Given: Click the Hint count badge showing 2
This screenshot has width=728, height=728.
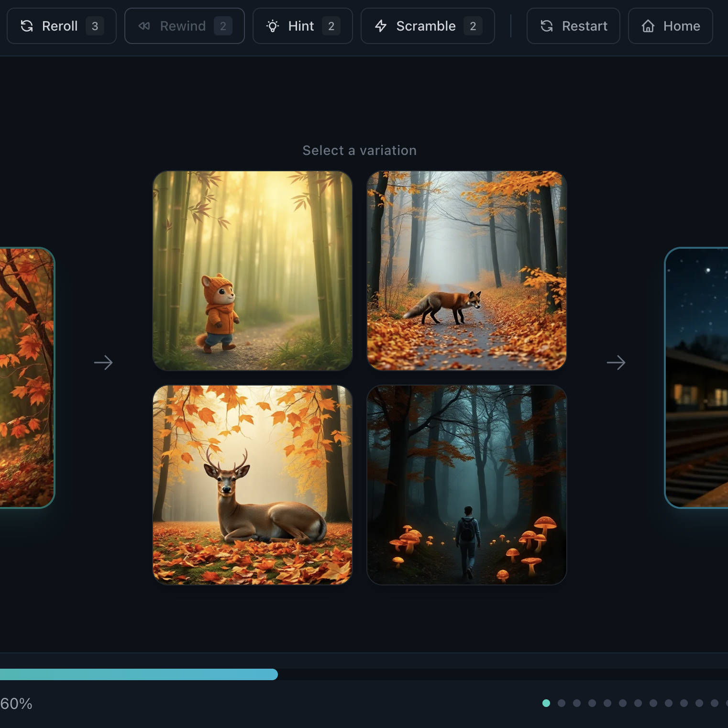Looking at the screenshot, I should 331,26.
